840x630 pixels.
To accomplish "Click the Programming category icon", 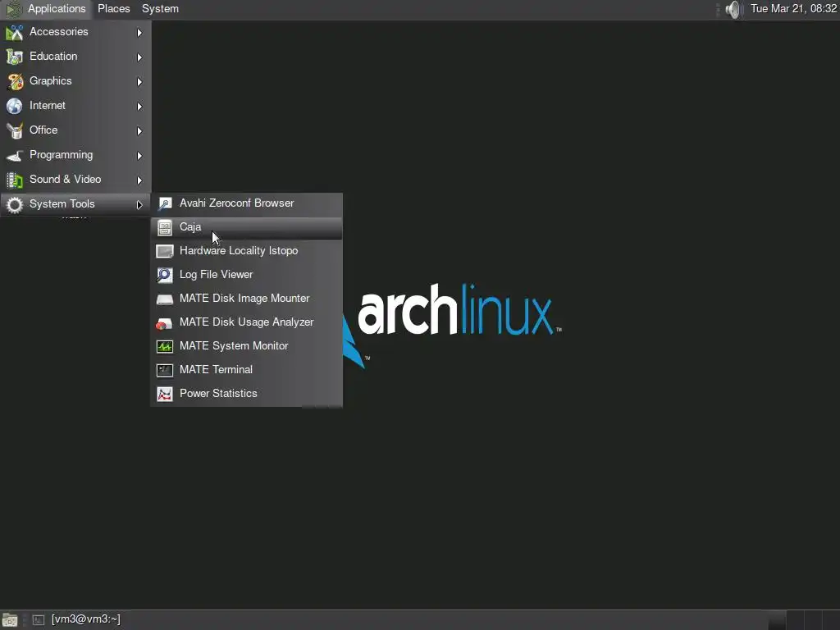I will pos(15,155).
